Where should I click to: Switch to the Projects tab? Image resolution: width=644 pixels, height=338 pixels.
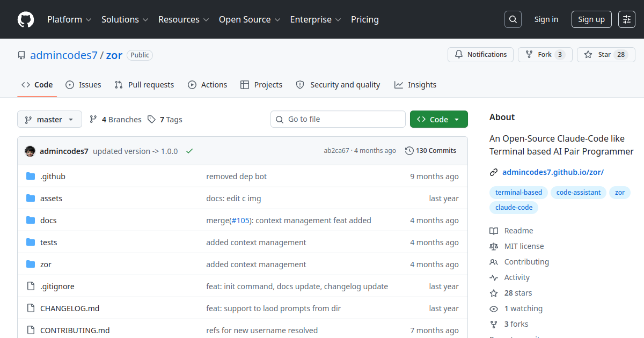[x=261, y=85]
